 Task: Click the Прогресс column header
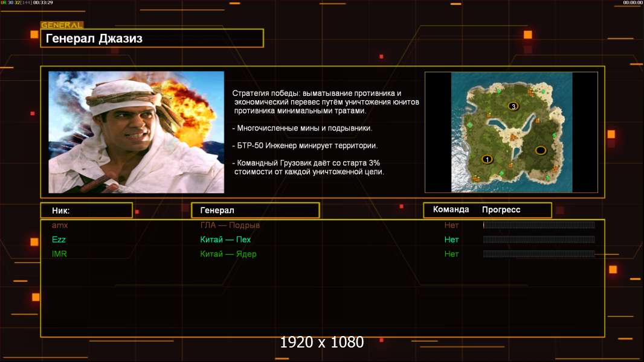pyautogui.click(x=501, y=209)
